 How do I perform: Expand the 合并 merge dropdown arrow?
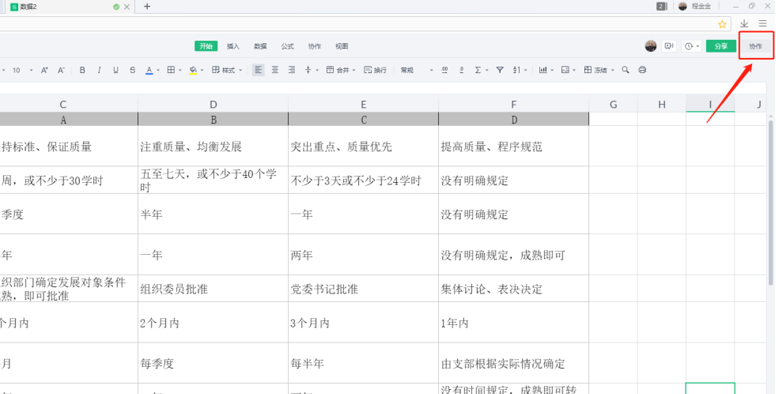(x=354, y=70)
